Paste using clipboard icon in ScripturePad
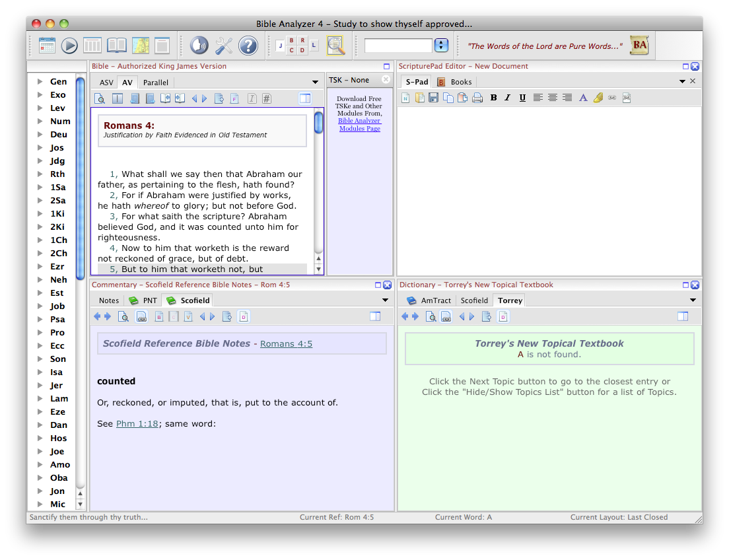The height and width of the screenshot is (560, 729). click(x=463, y=98)
